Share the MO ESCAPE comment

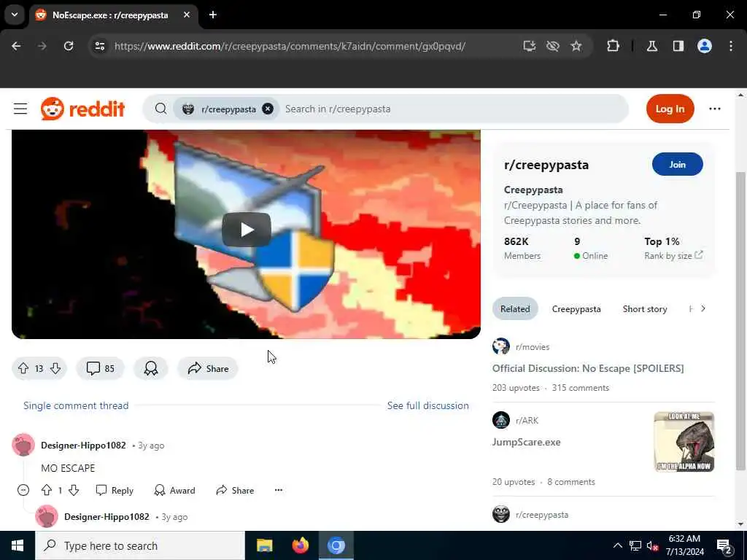pos(235,491)
